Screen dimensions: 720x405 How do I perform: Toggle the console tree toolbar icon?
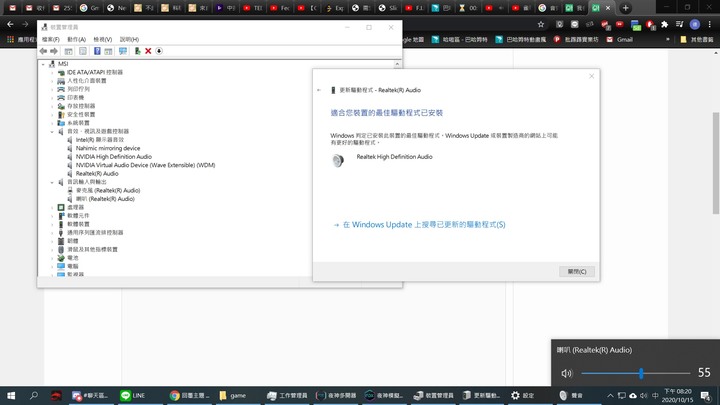tap(68, 51)
